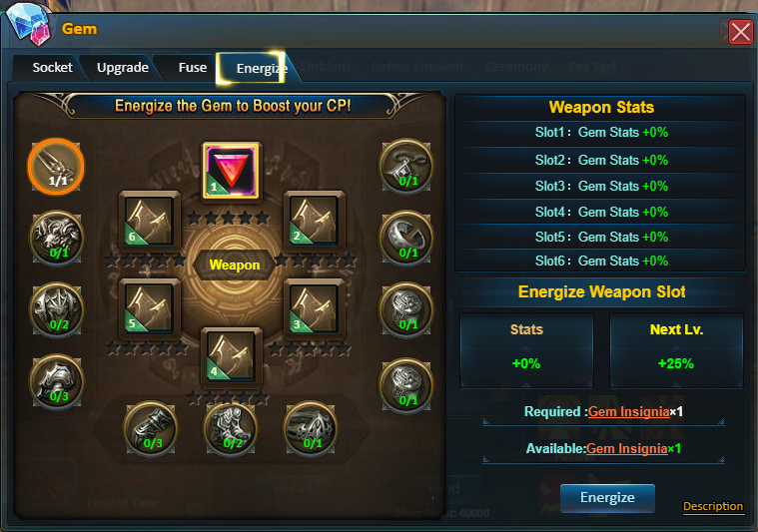Close the Gem window
Image resolution: width=758 pixels, height=532 pixels.
741,32
